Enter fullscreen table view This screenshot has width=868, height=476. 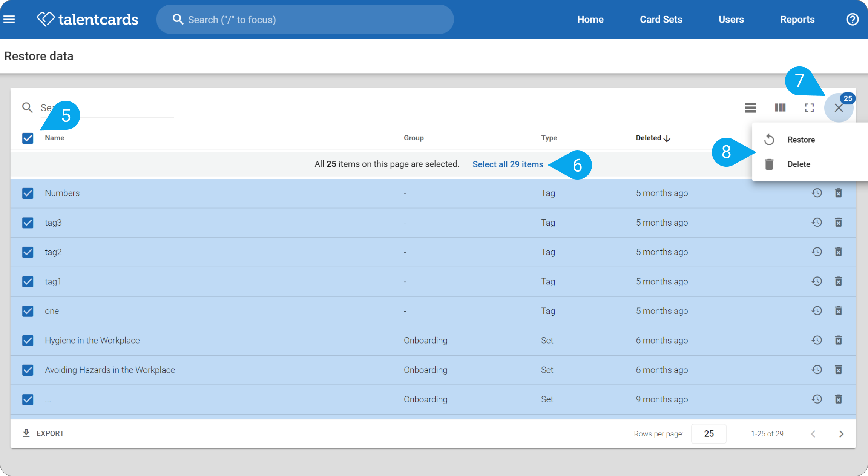pos(809,108)
